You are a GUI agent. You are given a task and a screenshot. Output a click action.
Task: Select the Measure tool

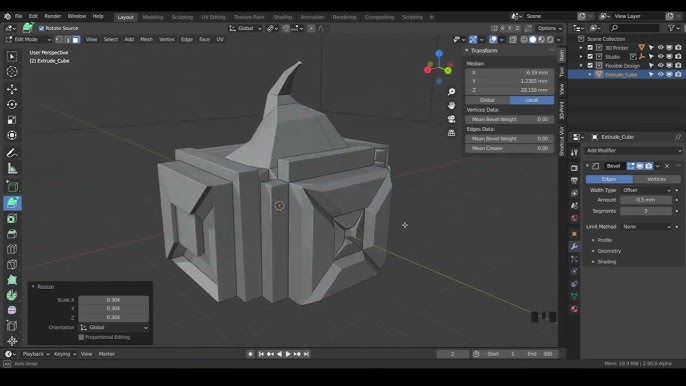pyautogui.click(x=12, y=168)
